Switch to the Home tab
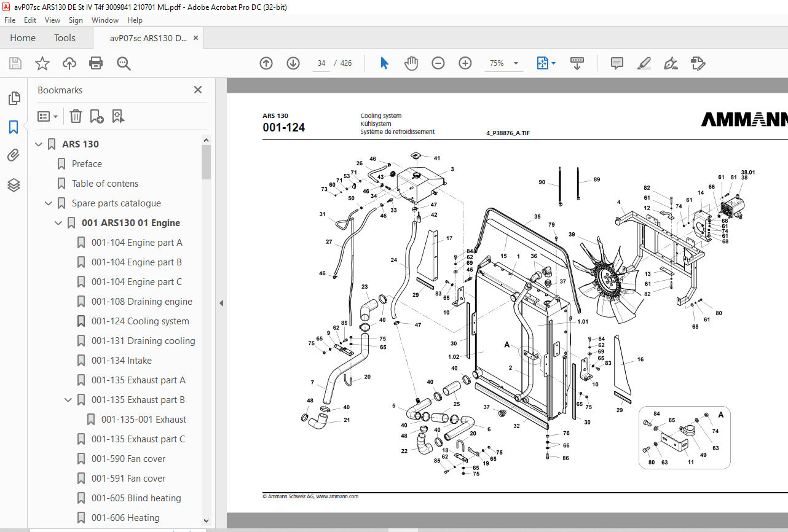788x532 pixels. coord(23,37)
